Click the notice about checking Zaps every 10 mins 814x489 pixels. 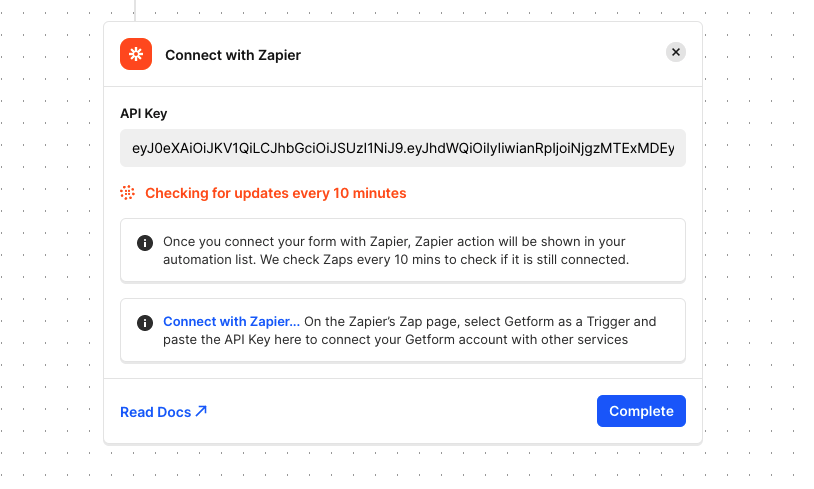point(403,251)
